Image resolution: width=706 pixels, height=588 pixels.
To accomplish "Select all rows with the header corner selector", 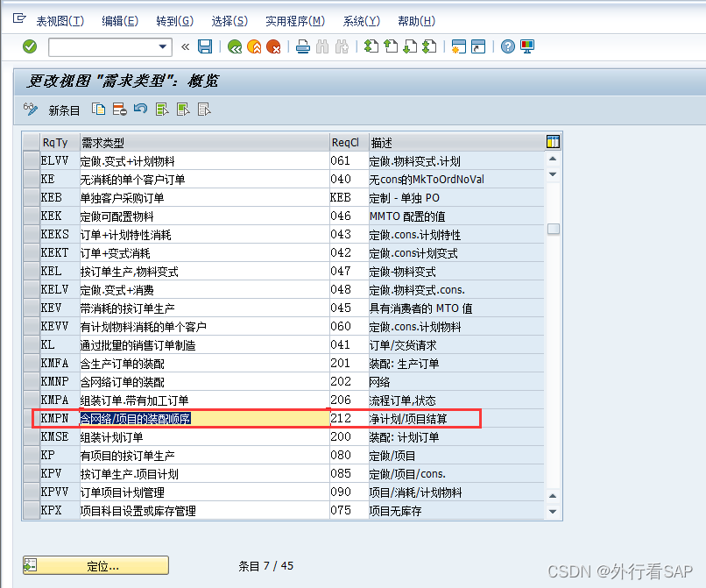I will [x=32, y=142].
